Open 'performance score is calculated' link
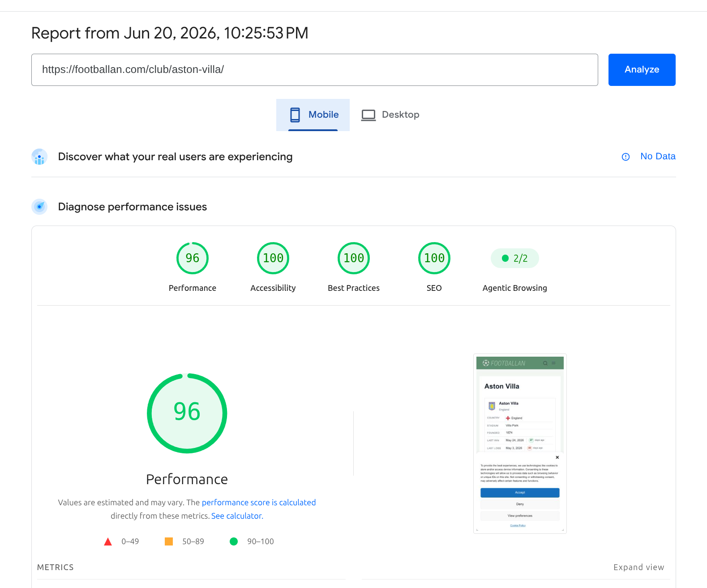This screenshot has height=588, width=707. point(259,503)
